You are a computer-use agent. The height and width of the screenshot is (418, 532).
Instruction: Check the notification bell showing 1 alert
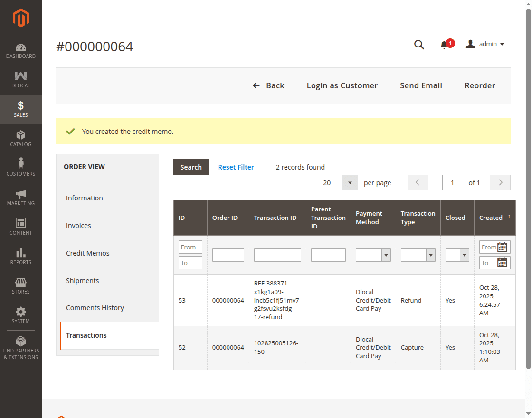coord(445,44)
